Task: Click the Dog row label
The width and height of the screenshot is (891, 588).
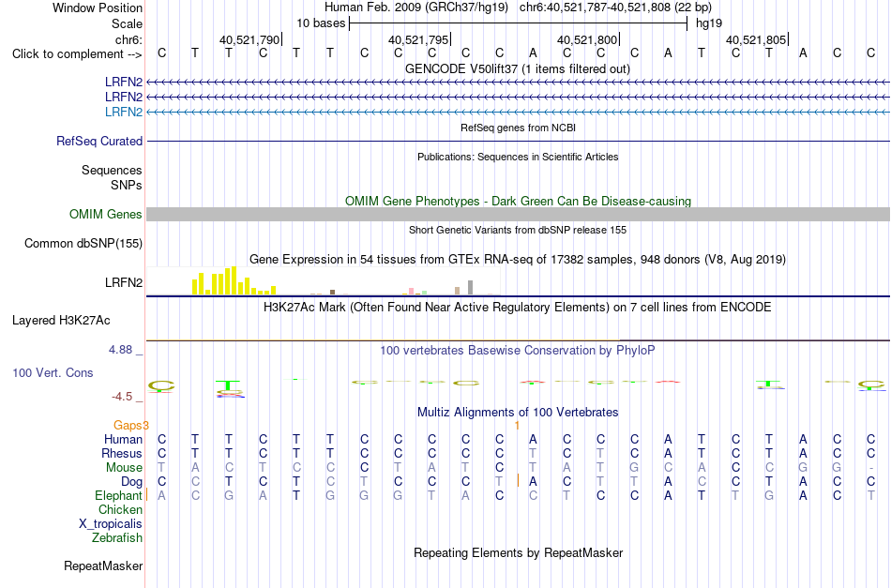Action: 131,482
